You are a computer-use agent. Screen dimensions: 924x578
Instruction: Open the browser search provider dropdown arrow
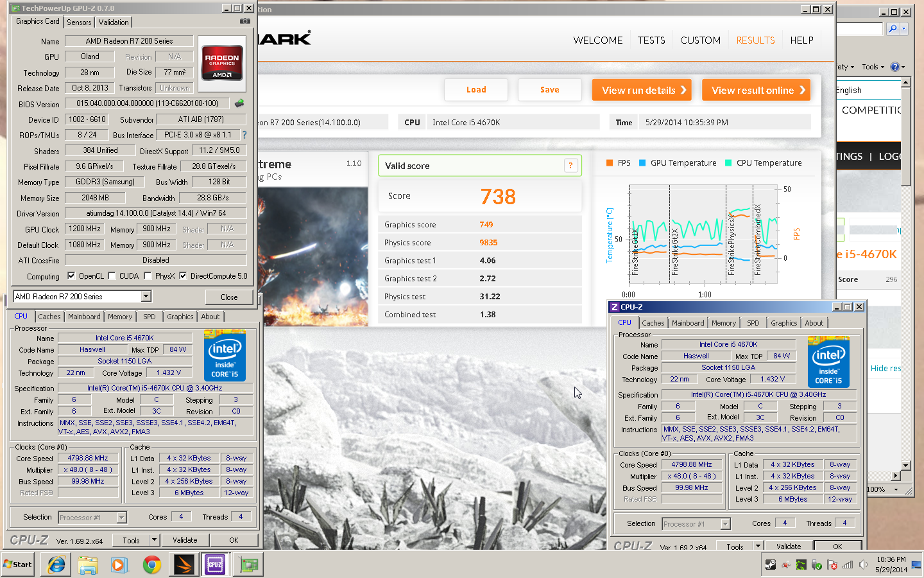coord(903,29)
